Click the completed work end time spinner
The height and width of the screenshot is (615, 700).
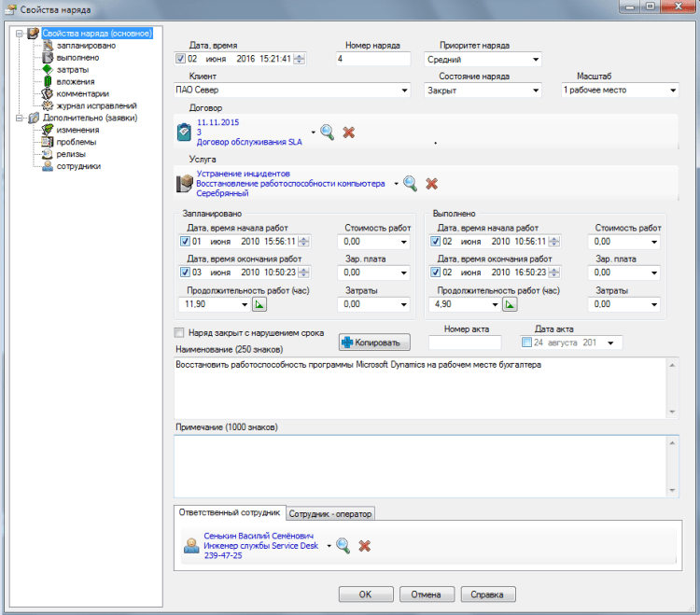coord(553,273)
